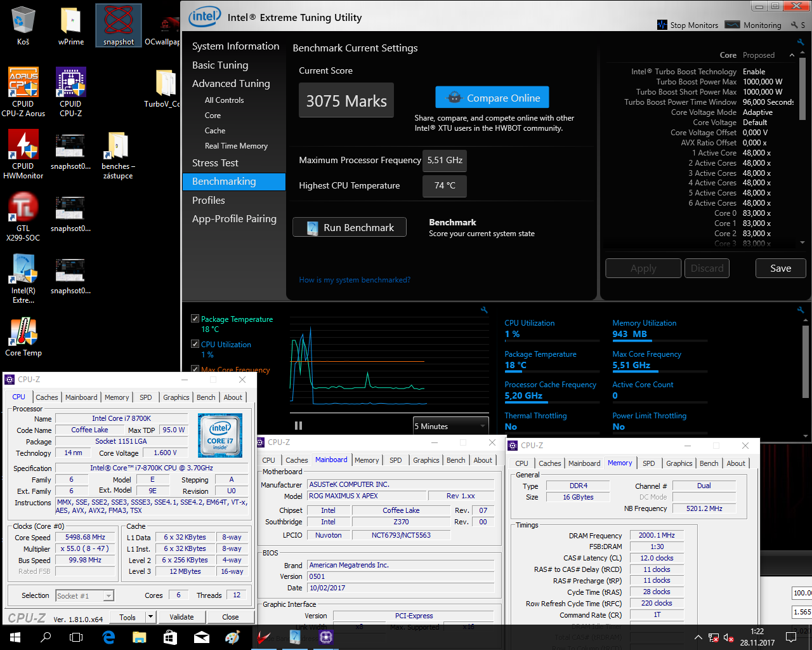
Task: Launch CPUID HWMonitor from desktop
Action: (x=23, y=154)
